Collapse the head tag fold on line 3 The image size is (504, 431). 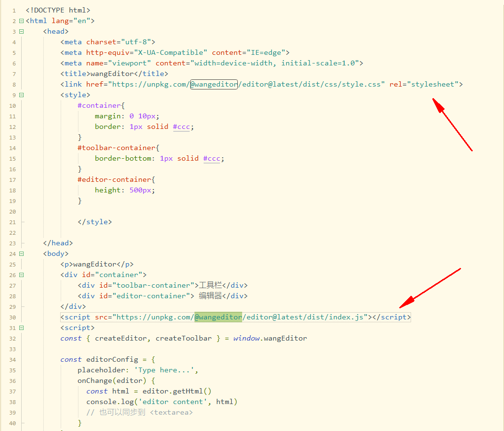(x=22, y=31)
